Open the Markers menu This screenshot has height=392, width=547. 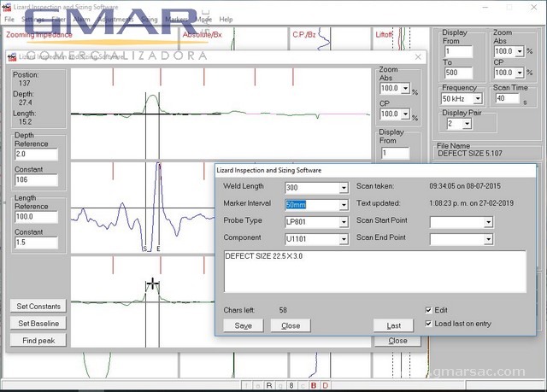[x=176, y=19]
